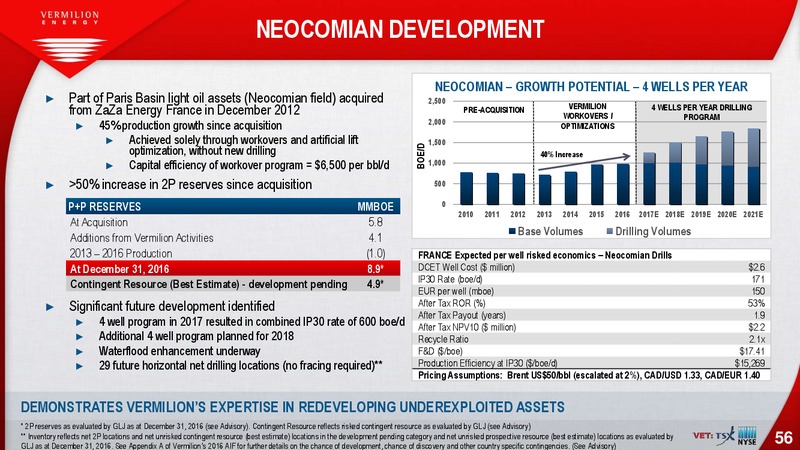Select the workovers and artificial lift bullet
800x450 pixels.
[243, 145]
